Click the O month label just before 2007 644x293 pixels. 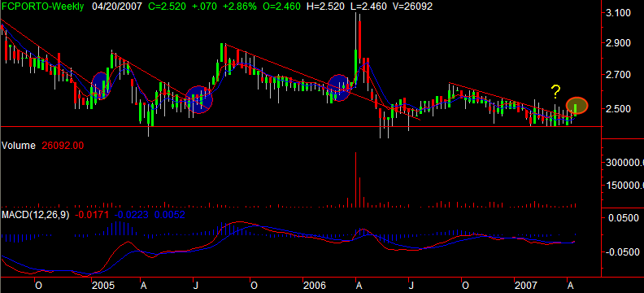click(x=465, y=286)
